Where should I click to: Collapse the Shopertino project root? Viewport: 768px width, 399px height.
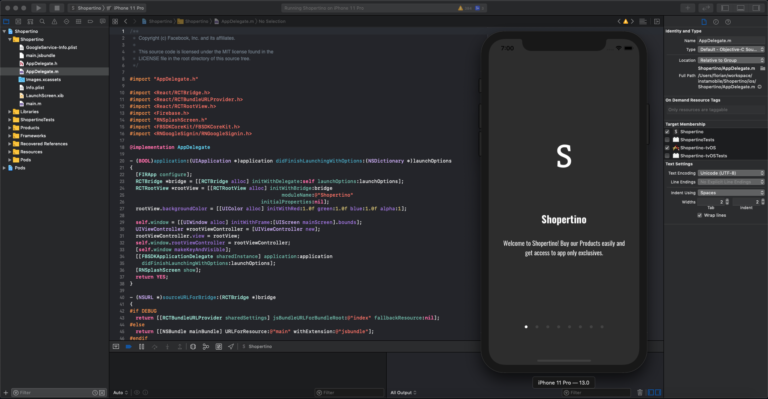tap(4, 31)
